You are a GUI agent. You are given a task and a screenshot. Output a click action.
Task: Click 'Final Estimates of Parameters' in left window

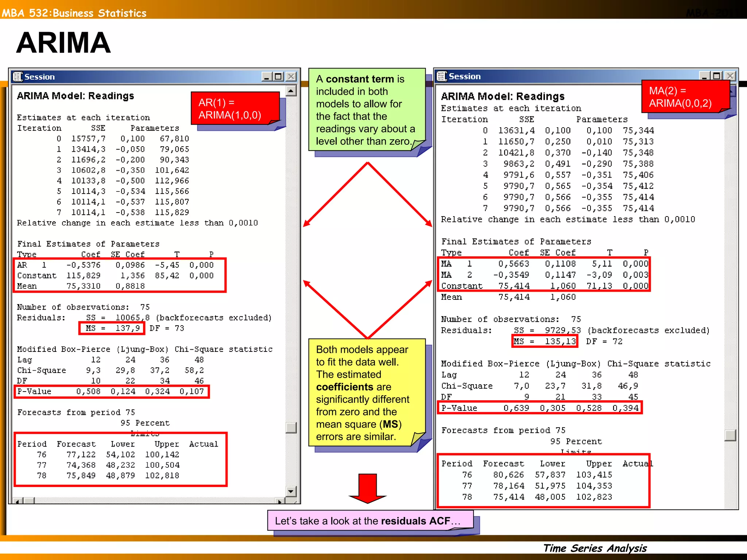[88, 244]
